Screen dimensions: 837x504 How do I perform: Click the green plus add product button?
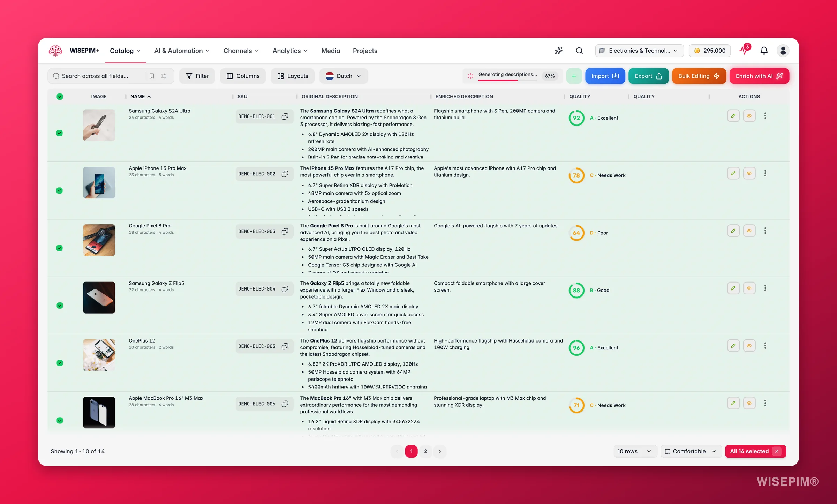[574, 76]
